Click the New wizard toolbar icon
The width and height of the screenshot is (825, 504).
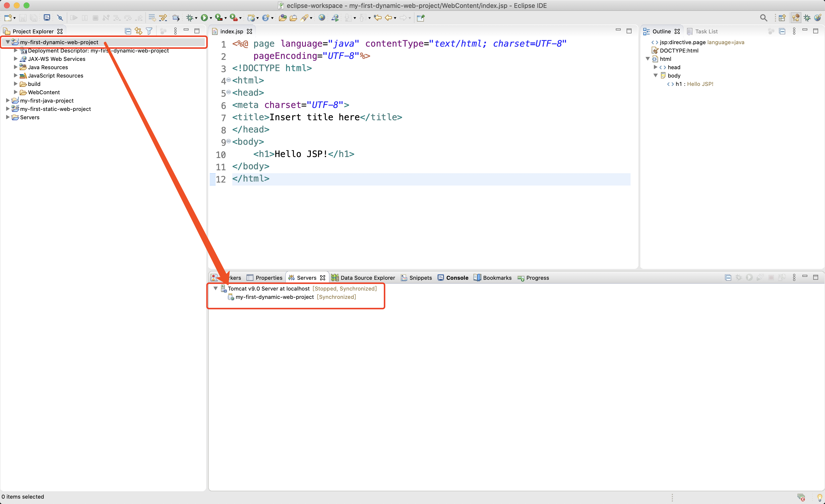point(8,18)
